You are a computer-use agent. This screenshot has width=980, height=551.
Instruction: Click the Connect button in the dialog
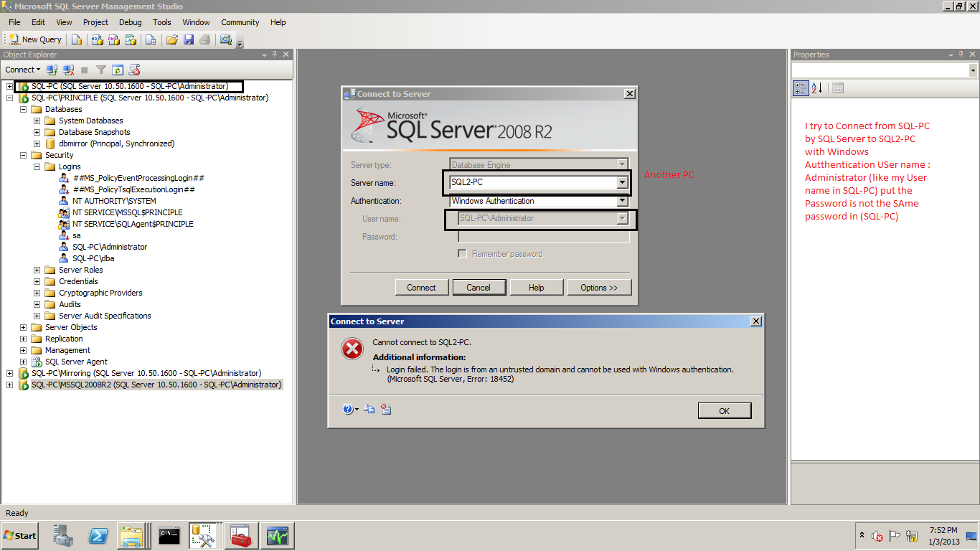[x=421, y=287]
